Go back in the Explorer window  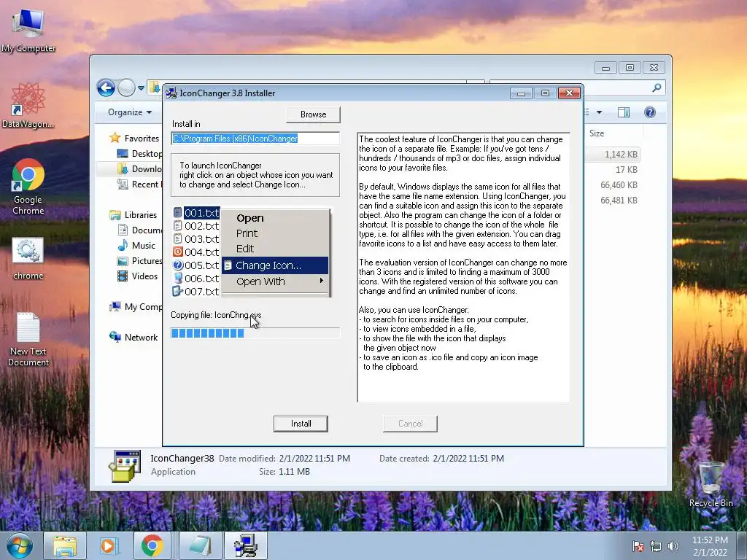click(x=106, y=87)
